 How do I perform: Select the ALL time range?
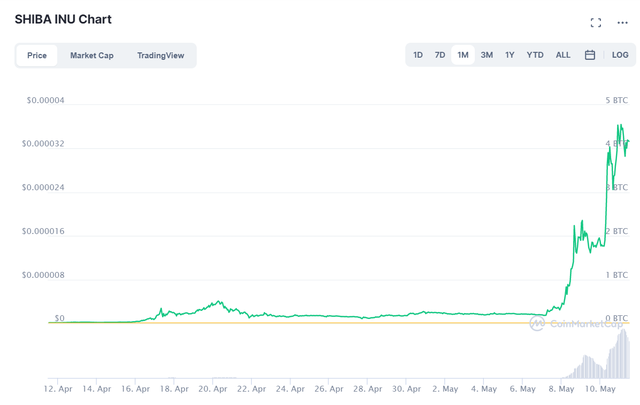click(x=563, y=55)
